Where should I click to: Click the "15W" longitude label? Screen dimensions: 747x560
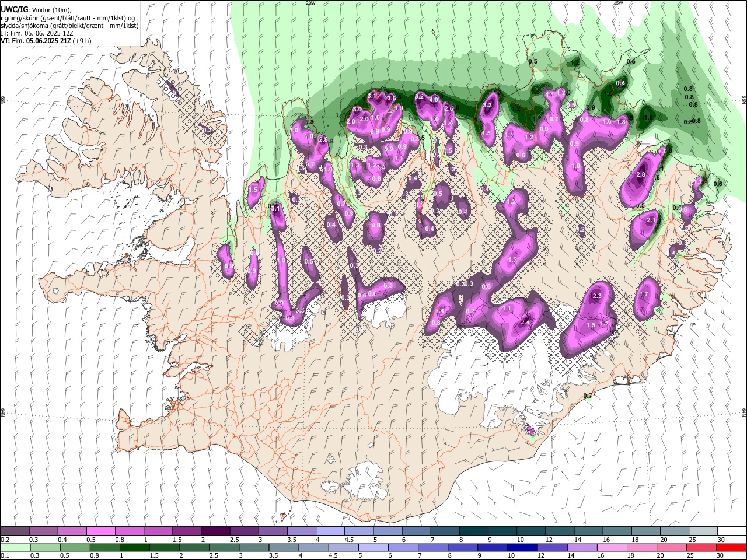click(618, 3)
